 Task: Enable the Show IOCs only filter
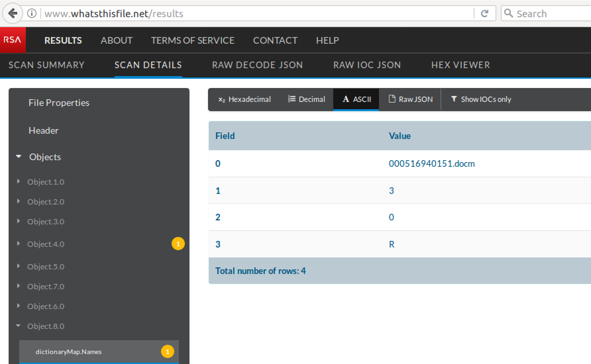[x=481, y=99]
